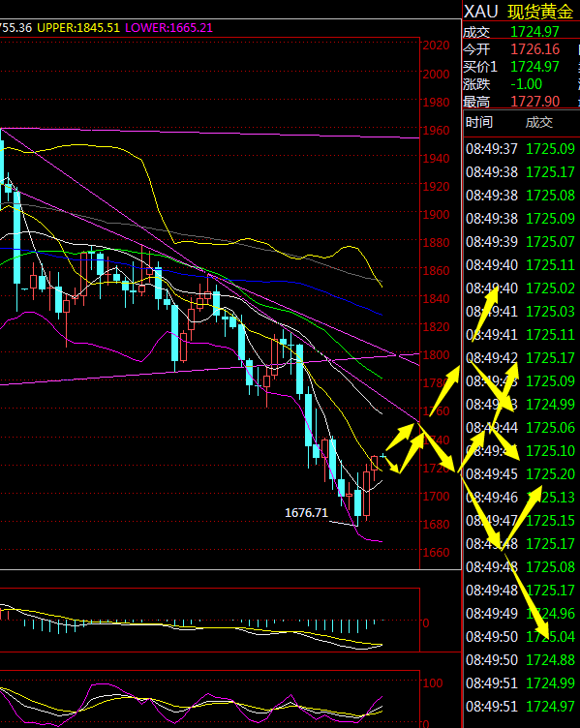Select the tick row 08:49:45 at 1725.20
This screenshot has width=580, height=728.
tap(521, 474)
